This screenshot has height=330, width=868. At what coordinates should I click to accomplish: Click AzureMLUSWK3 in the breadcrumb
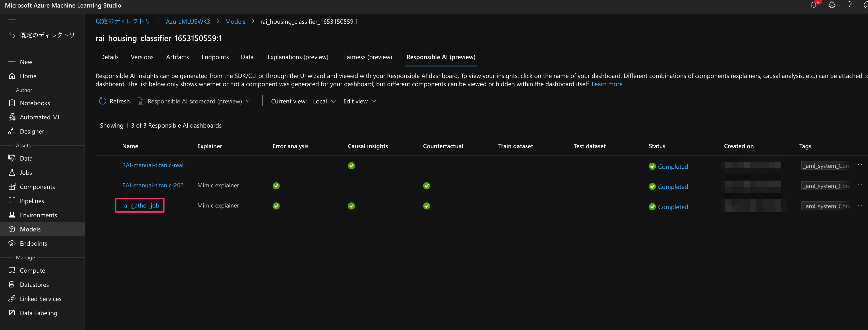tap(188, 21)
